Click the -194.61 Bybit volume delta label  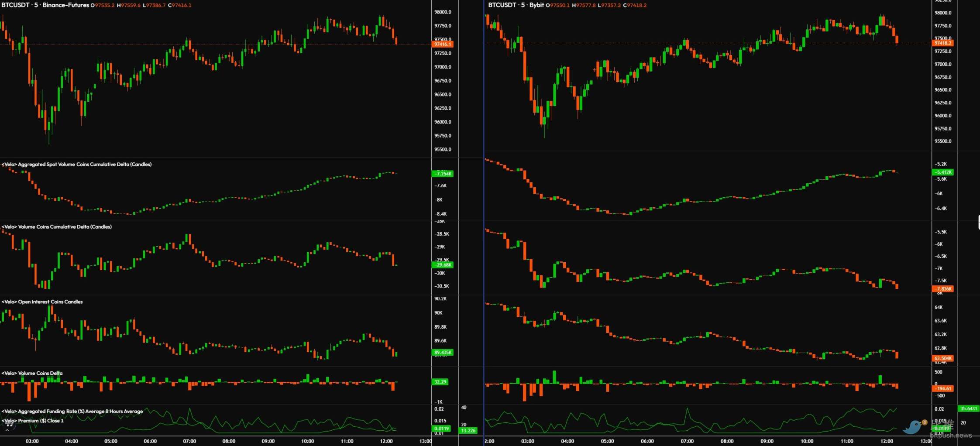coord(943,389)
